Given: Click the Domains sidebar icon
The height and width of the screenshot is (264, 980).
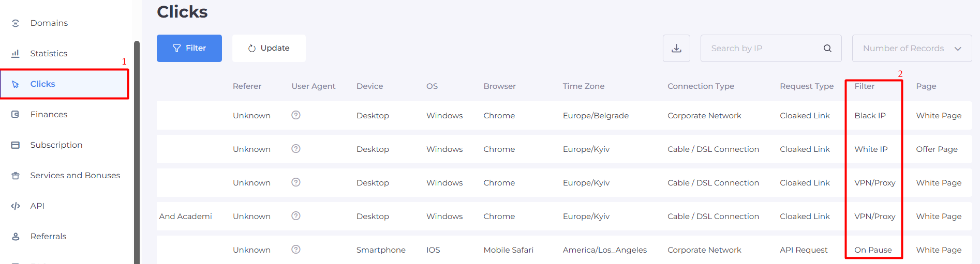Looking at the screenshot, I should [16, 23].
